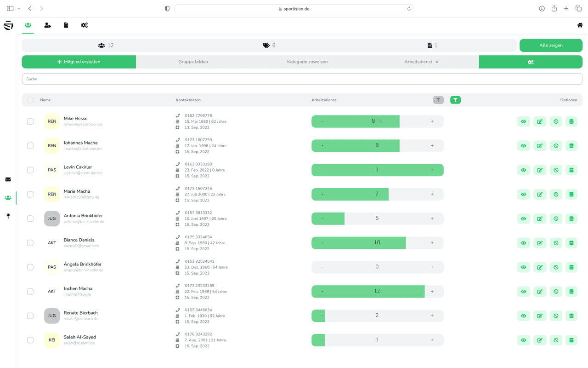Screen dimensions: 588x368
Task: Click the block icon for Levin Cakirlar
Action: [x=556, y=170]
